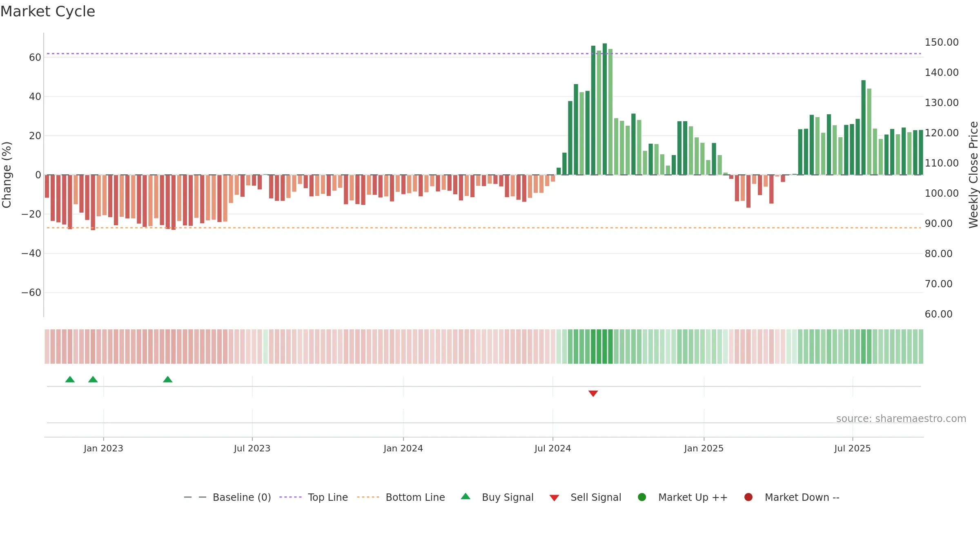Click the Market Cycle chart title

(x=48, y=11)
